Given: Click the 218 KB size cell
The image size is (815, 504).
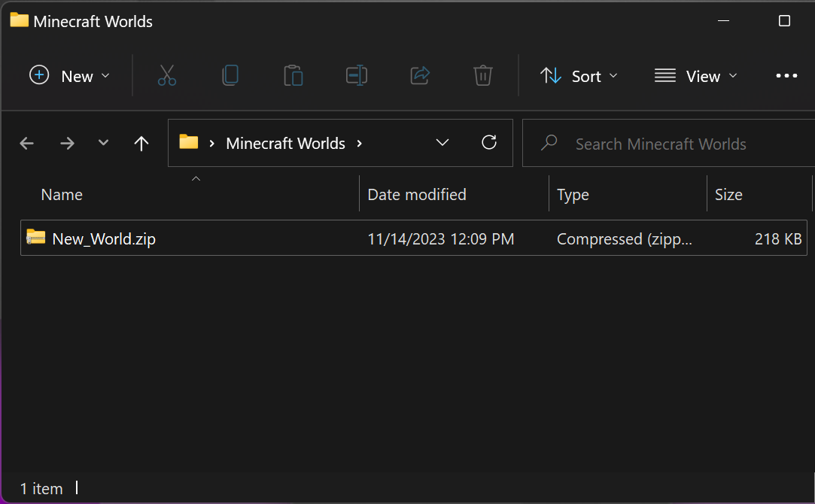Looking at the screenshot, I should click(778, 239).
